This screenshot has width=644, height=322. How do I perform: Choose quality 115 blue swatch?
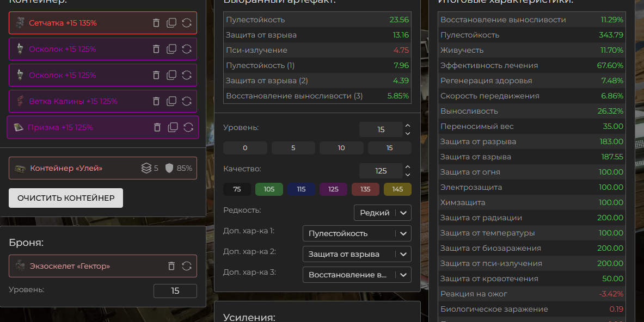pyautogui.click(x=301, y=189)
